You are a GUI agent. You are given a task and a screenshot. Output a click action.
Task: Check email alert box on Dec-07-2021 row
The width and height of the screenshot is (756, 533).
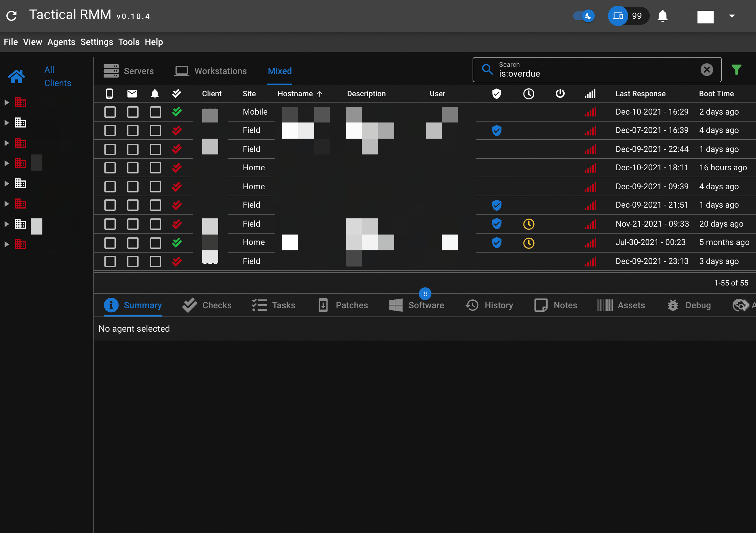(133, 130)
